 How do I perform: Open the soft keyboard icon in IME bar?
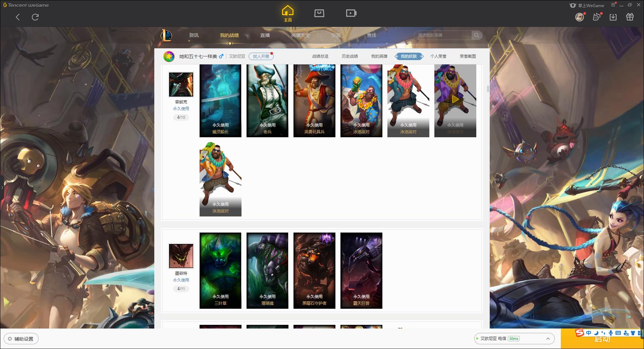pyautogui.click(x=618, y=333)
